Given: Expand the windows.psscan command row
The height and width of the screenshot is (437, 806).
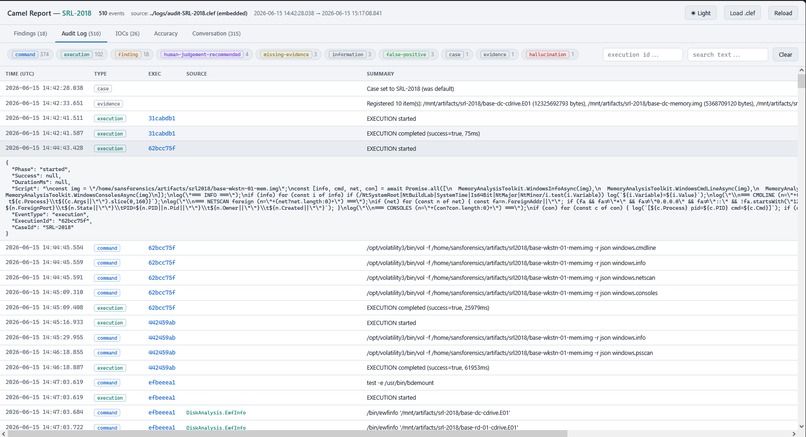Looking at the screenshot, I should pyautogui.click(x=399, y=353).
